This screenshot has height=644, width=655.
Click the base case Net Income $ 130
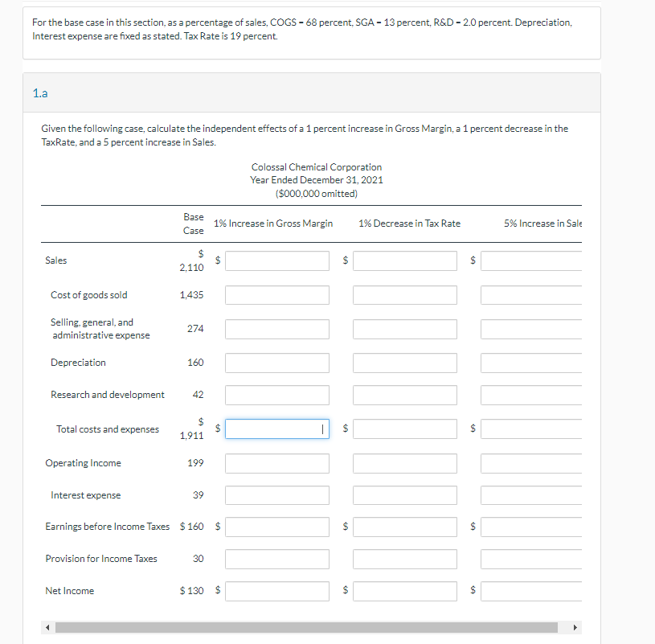pyautogui.click(x=192, y=590)
